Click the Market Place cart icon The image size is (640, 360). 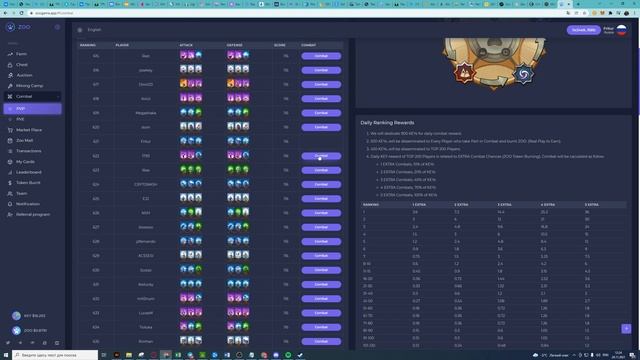(x=10, y=130)
